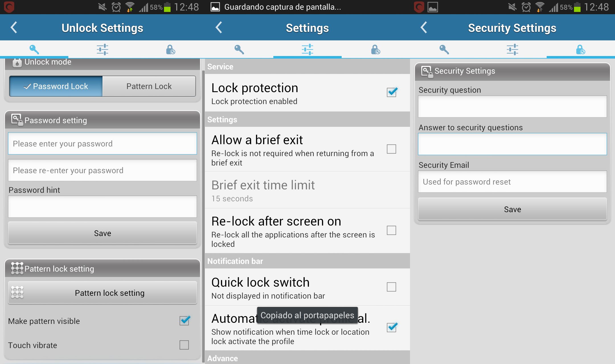Tap the key icon in Unlock Settings tab

[x=34, y=49]
